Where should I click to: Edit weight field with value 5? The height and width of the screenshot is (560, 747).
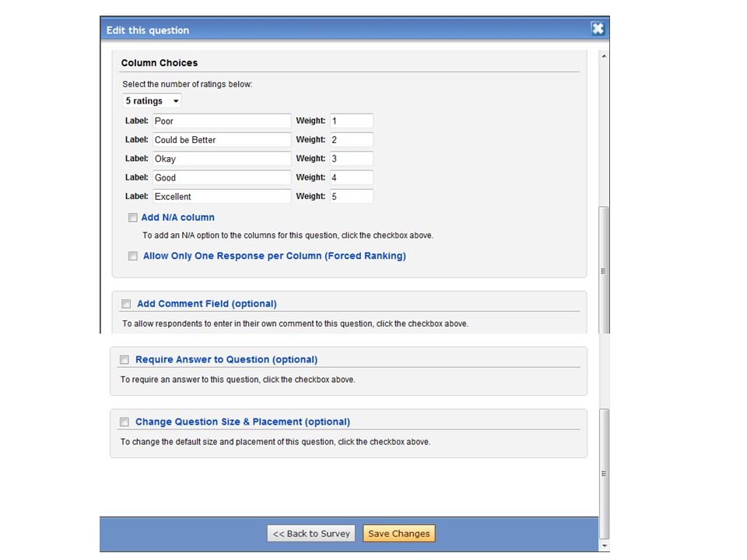(352, 196)
